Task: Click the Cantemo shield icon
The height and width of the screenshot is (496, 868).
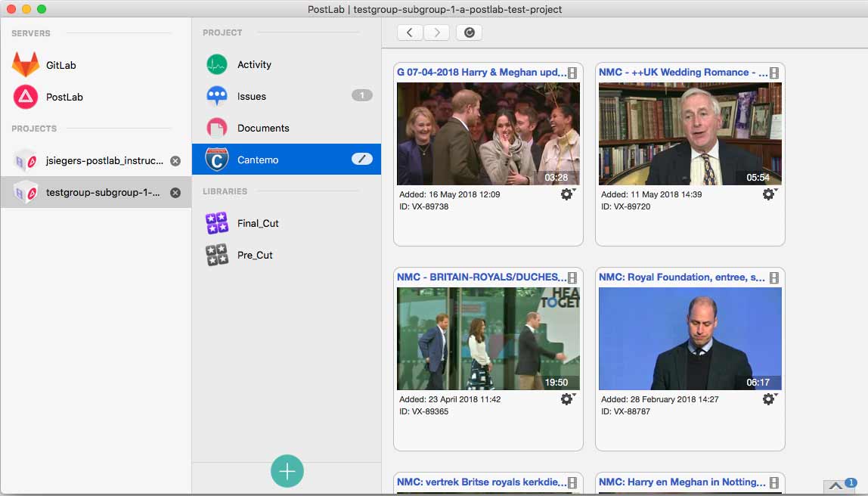Action: pos(217,160)
